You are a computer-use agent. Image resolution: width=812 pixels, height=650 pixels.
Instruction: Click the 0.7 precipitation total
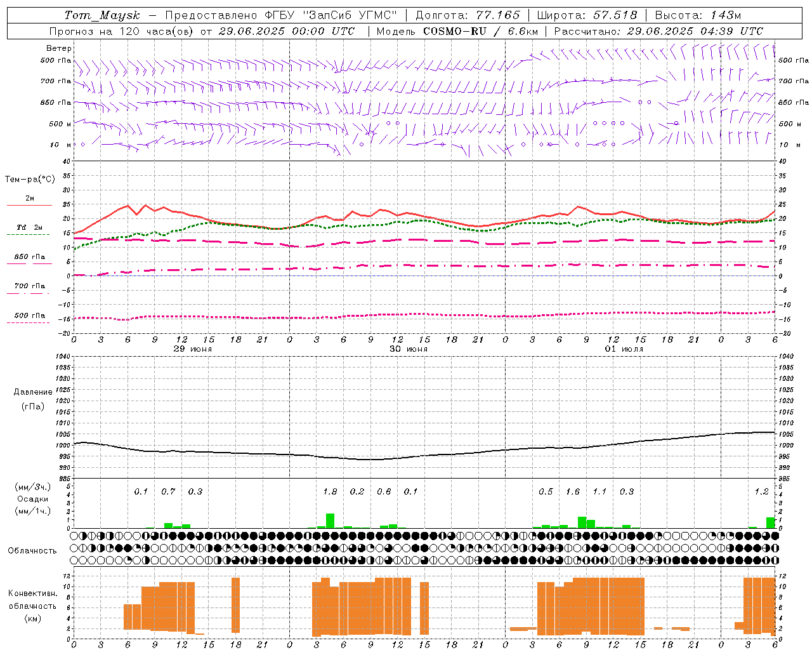click(x=168, y=491)
